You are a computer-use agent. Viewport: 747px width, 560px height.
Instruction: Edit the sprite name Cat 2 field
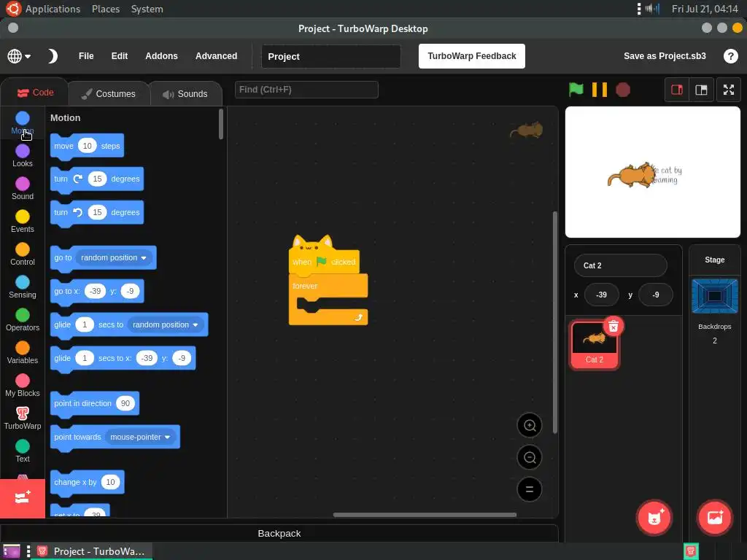click(x=620, y=265)
